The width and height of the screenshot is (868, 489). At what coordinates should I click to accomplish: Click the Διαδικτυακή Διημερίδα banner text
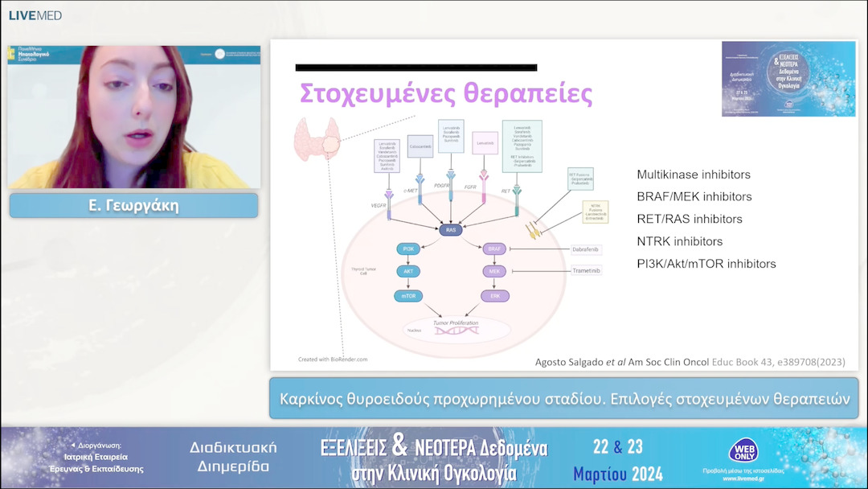pyautogui.click(x=233, y=457)
